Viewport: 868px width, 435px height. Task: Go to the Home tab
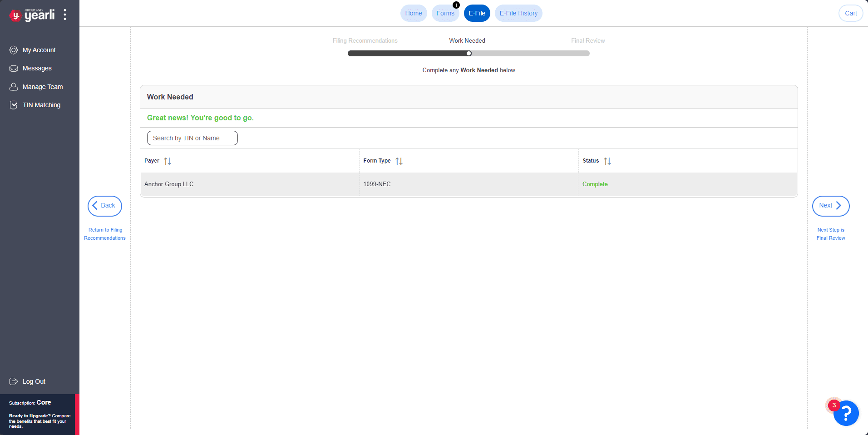point(414,13)
